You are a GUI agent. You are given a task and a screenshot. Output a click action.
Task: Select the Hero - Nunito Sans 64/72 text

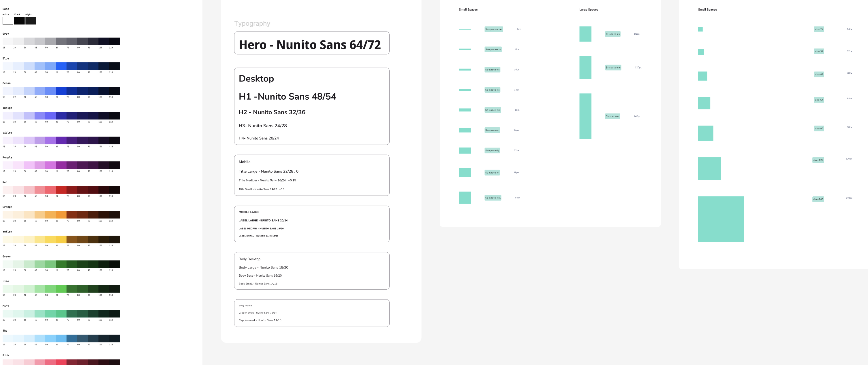pos(310,45)
